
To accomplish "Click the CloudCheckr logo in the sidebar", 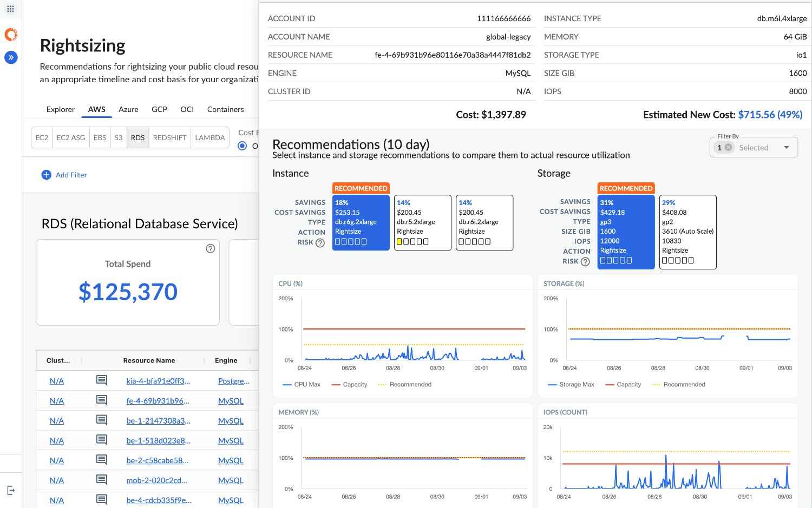I will 11,34.
